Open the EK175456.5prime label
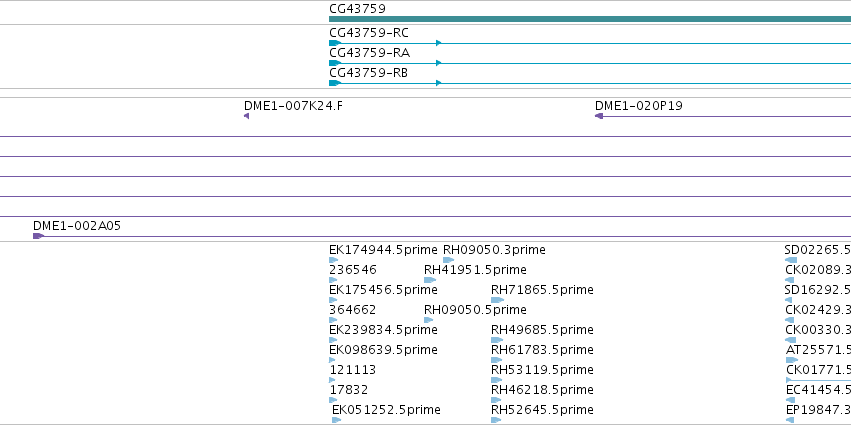 [383, 290]
